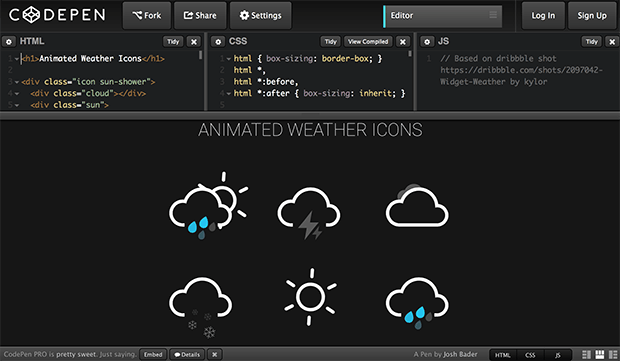The height and width of the screenshot is (361, 620).
Task: Close the JS editor panel
Action: [x=612, y=41]
